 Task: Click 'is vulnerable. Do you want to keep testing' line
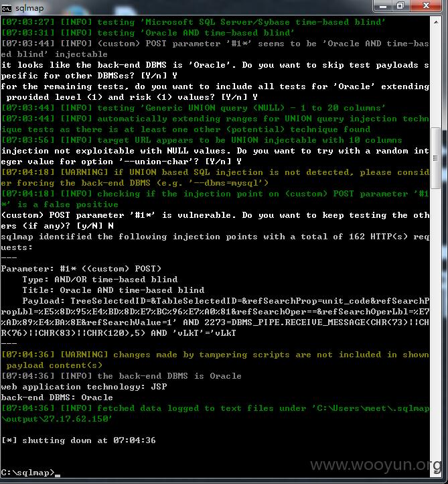215,215
